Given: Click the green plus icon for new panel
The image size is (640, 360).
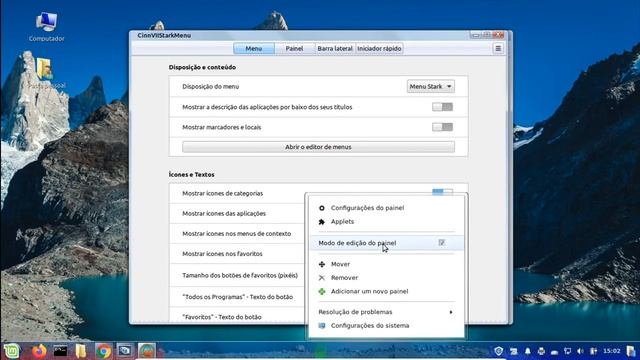Looking at the screenshot, I should coord(322,291).
